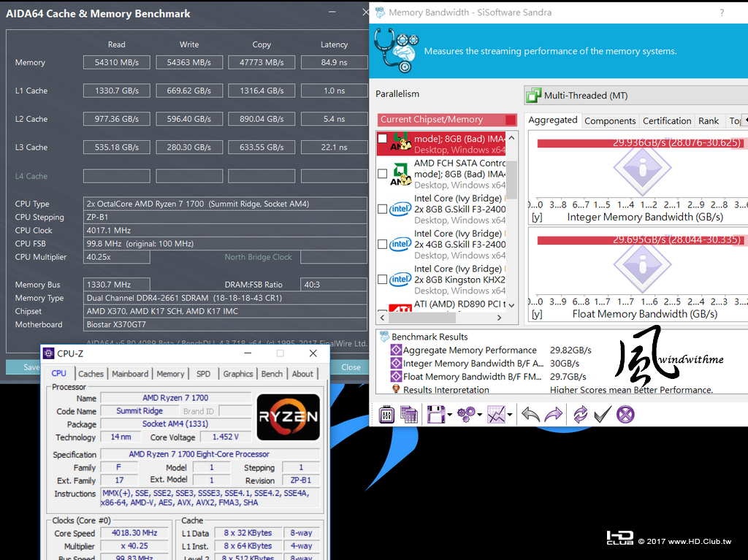Open the Multi-Threaded (MT) parallelism combo box
This screenshot has height=560, width=748.
click(636, 96)
